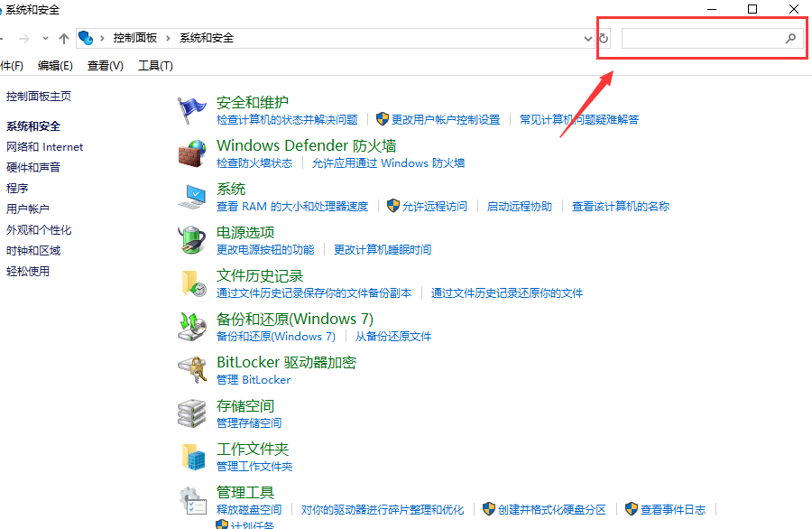
Task: Click 管理工作文件夹 link
Action: (x=254, y=467)
